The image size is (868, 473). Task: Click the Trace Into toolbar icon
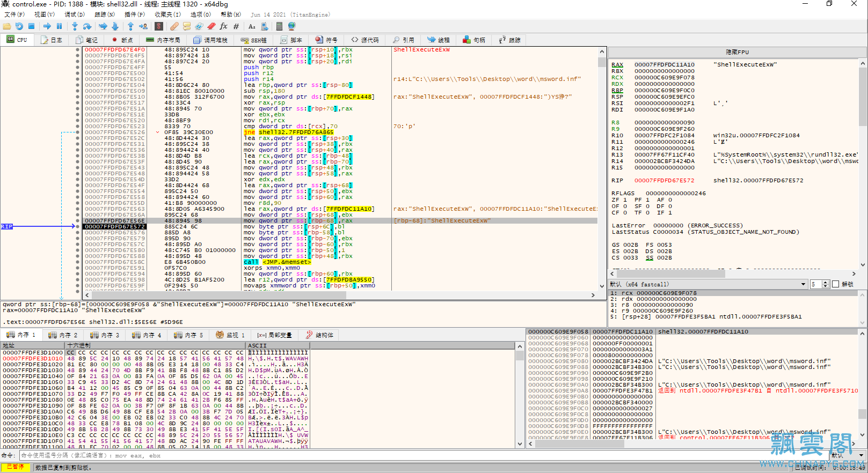(x=103, y=26)
